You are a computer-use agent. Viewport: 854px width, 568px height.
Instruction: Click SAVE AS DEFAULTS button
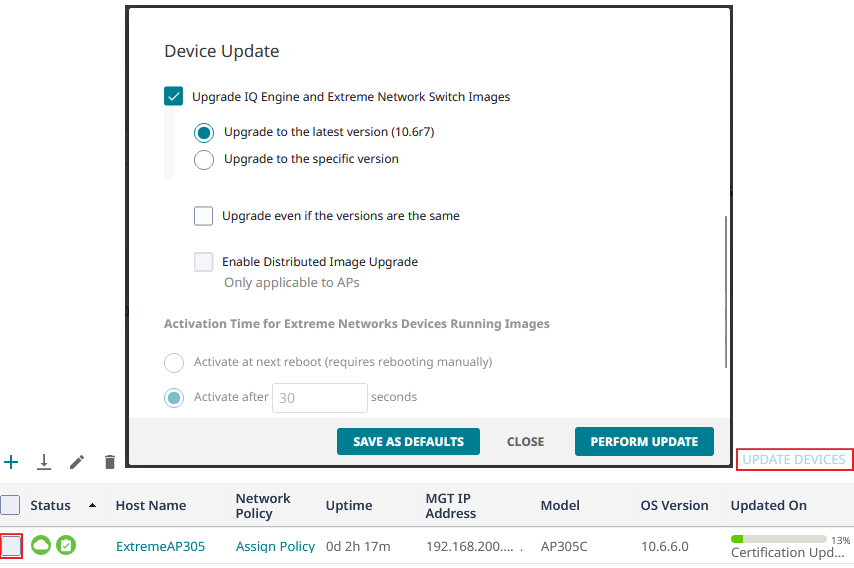click(x=408, y=441)
